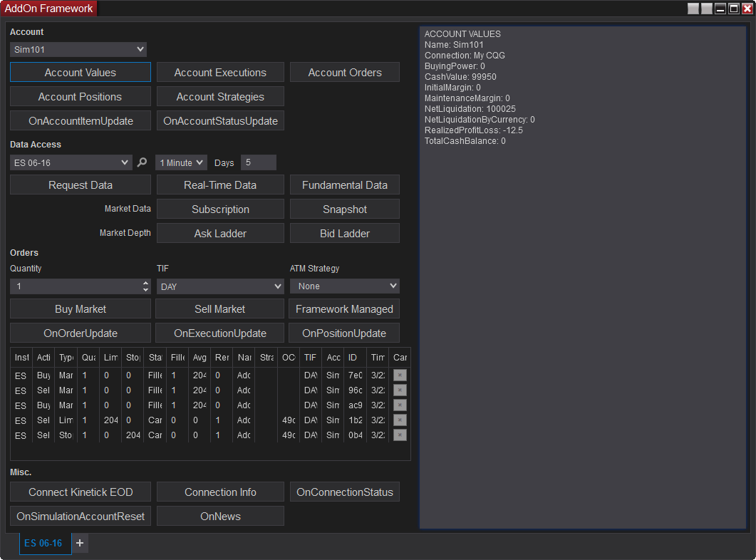The height and width of the screenshot is (560, 756).
Task: Increase quantity with the up arrow
Action: 146,283
